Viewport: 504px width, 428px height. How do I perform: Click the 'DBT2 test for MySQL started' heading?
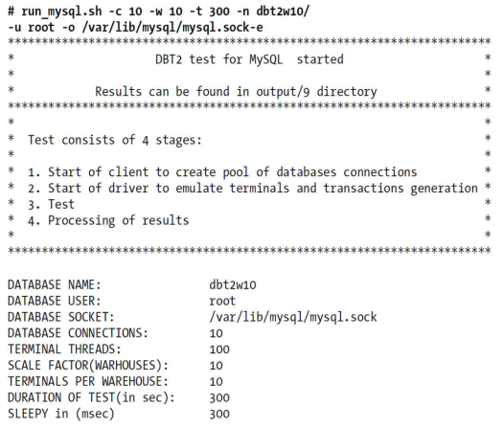click(x=249, y=59)
